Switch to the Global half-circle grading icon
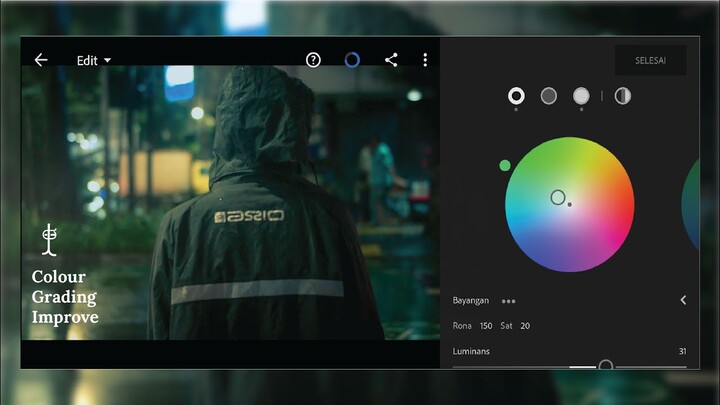The width and height of the screenshot is (720, 405). pyautogui.click(x=622, y=96)
